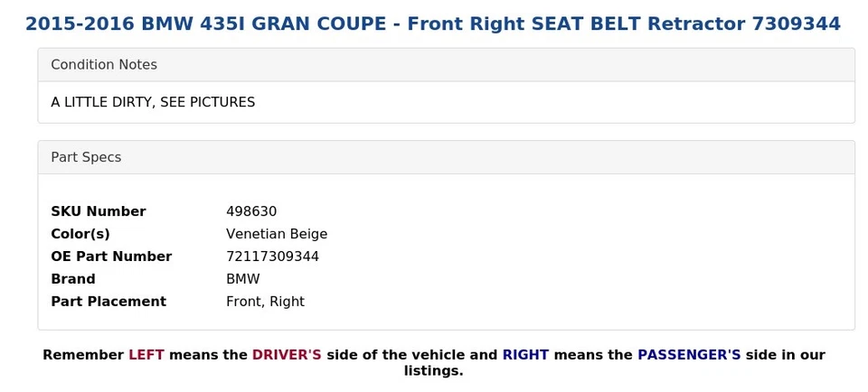Click the BMW brand value
The image size is (868, 392).
point(242,279)
